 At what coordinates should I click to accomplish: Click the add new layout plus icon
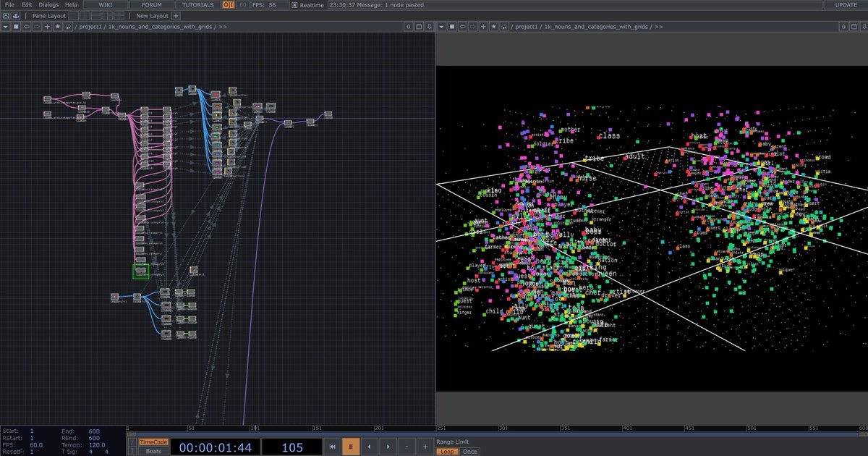[x=176, y=16]
